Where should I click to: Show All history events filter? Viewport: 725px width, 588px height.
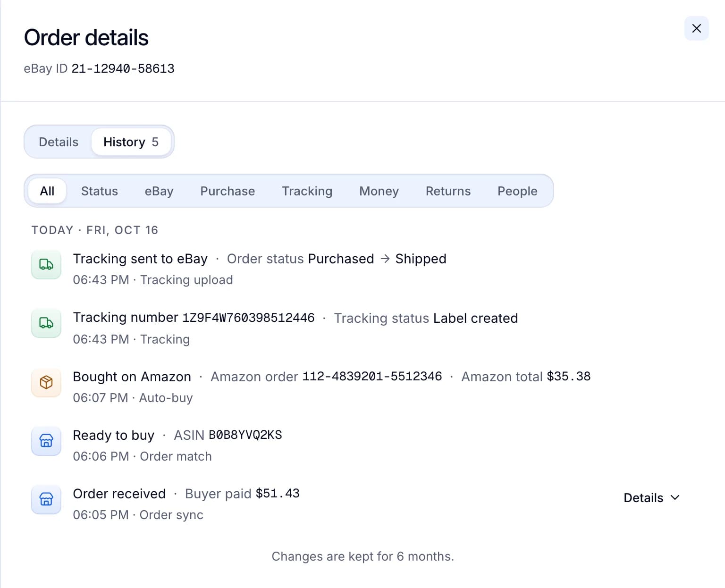[x=47, y=191]
